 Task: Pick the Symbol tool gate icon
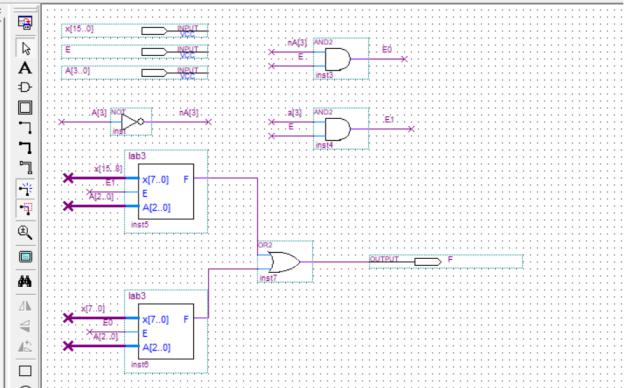point(25,88)
